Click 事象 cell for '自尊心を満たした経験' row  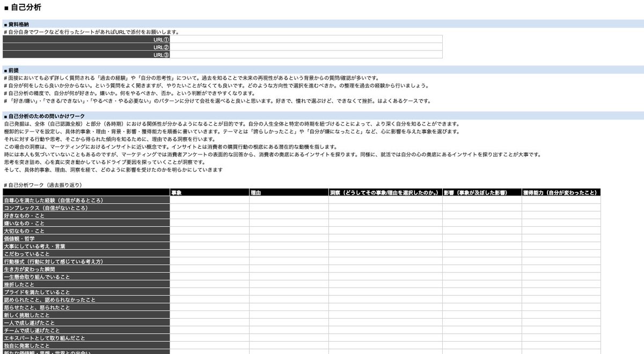point(209,200)
